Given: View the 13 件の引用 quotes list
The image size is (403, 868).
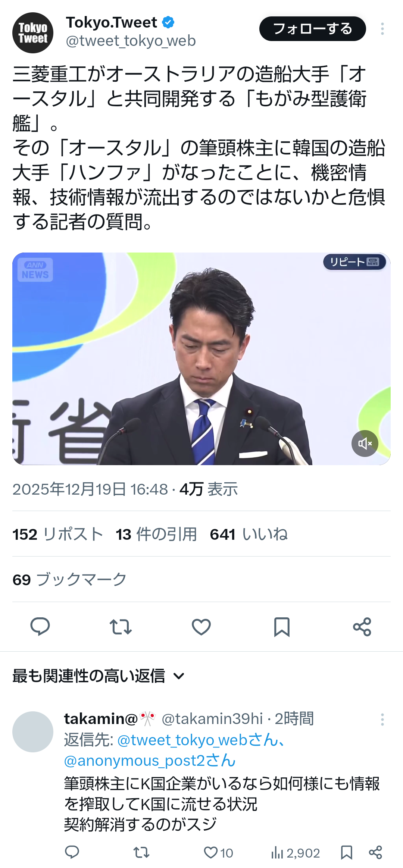Looking at the screenshot, I should 156,534.
